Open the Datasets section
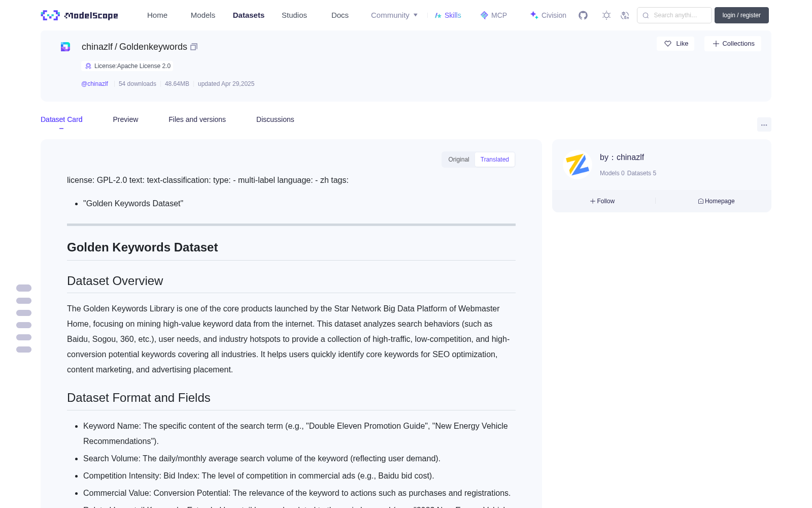Viewport: 812px width, 508px height. 249,15
